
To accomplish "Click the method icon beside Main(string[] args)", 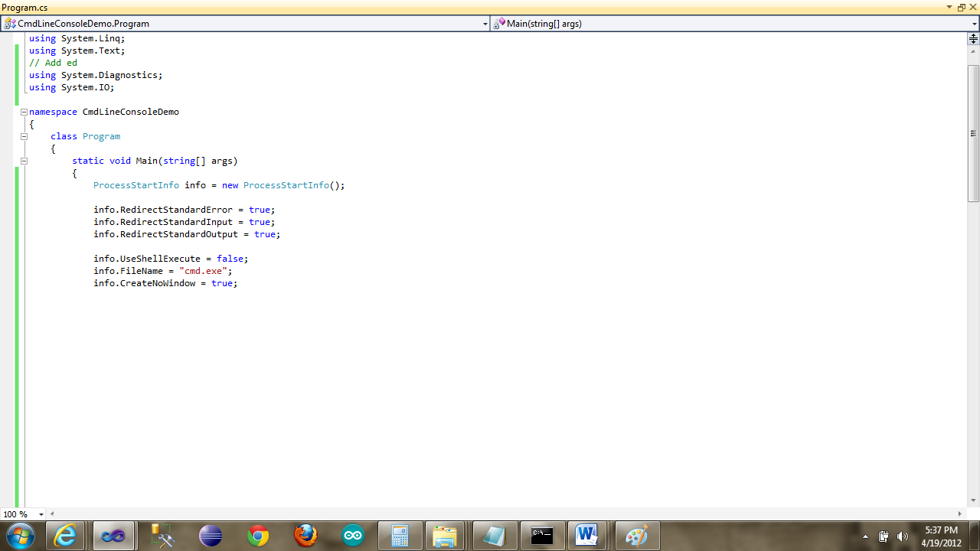I will (x=498, y=24).
